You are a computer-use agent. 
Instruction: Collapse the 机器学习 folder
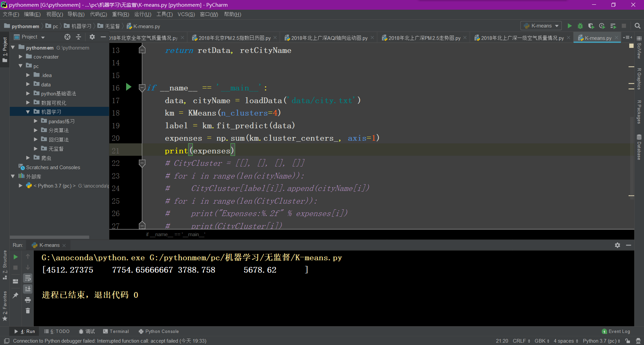coord(28,112)
